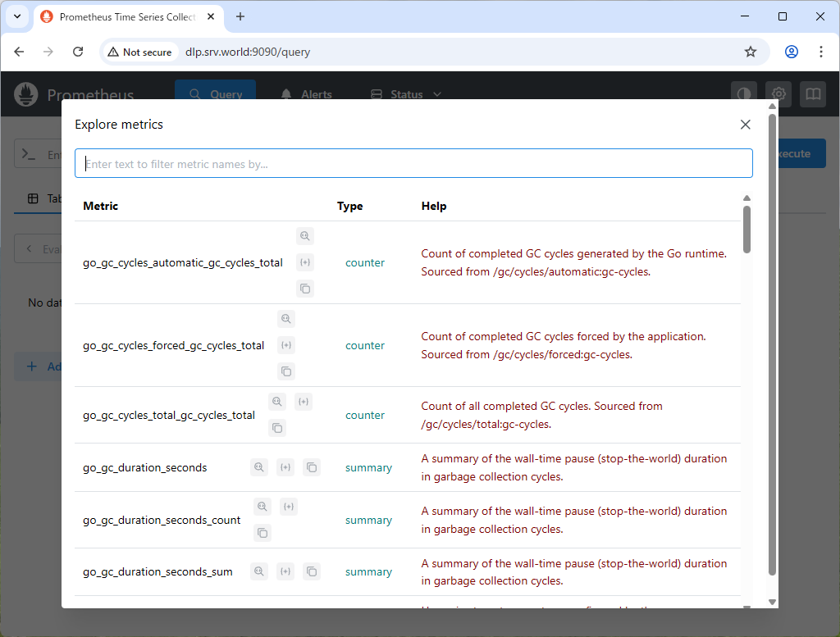
Task: Select the go_gc_cycles_total_gc_cycles_total text
Action: click(169, 416)
